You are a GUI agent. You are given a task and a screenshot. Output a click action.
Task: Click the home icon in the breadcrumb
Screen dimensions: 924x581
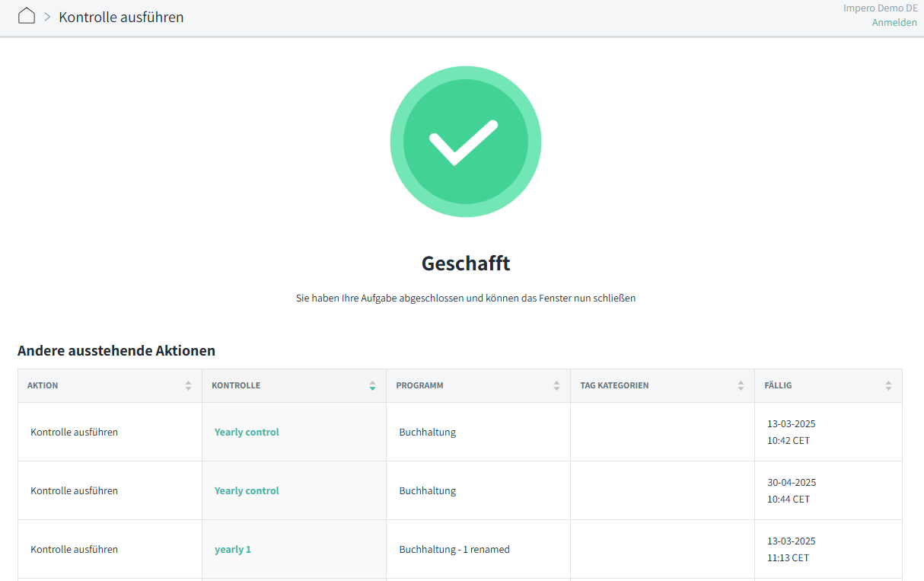point(27,16)
